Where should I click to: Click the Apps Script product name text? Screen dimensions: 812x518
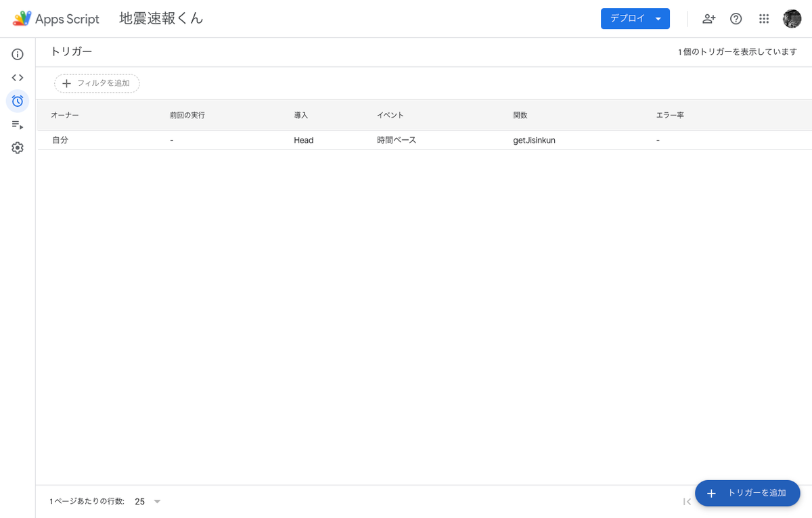[67, 19]
